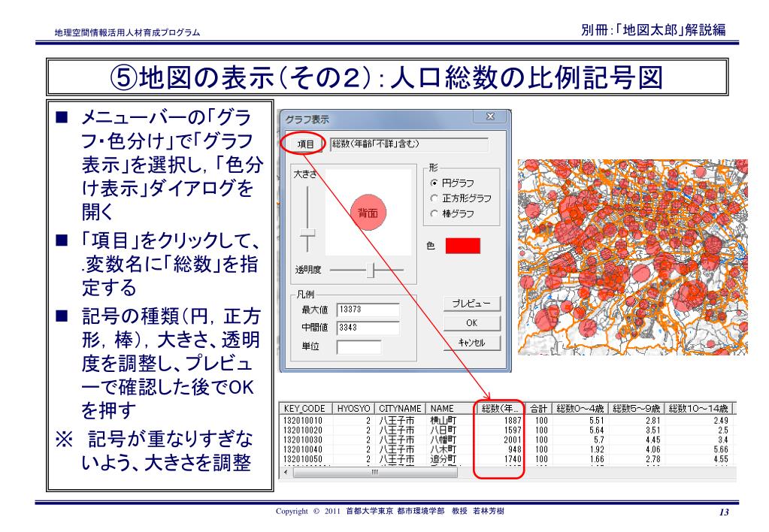Click the 総数10～14歳 column header
This screenshot has width=769, height=532.
tap(698, 409)
